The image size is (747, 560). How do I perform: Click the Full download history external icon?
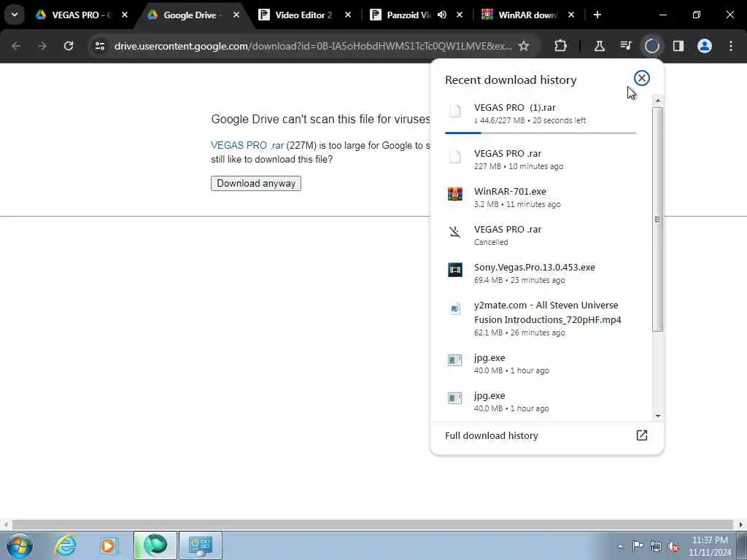point(642,435)
